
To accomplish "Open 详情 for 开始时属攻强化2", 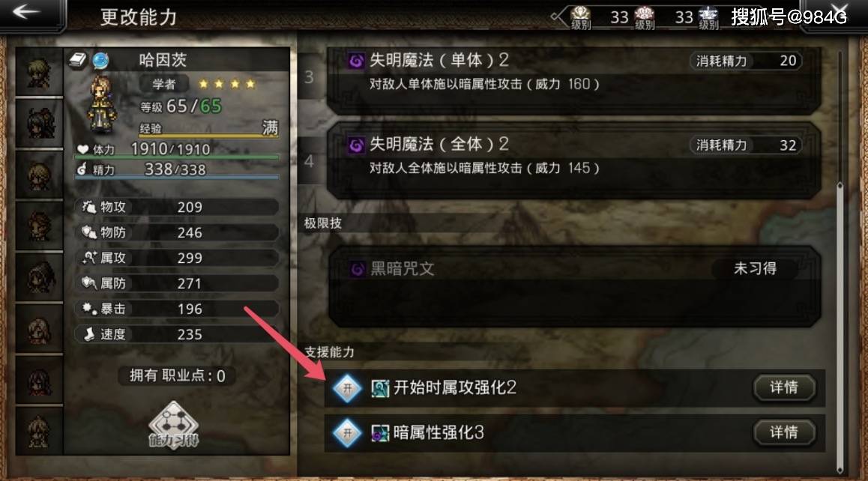I will 784,387.
